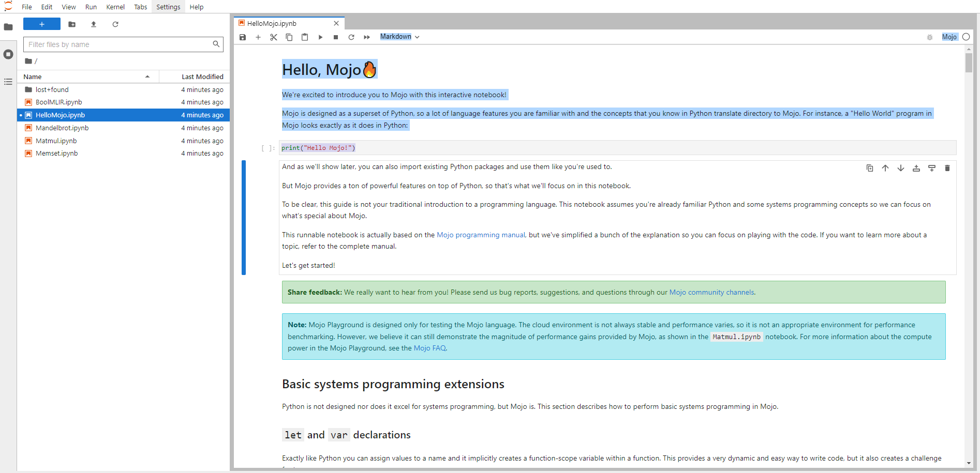Click the green Share feedback box
This screenshot has width=980, height=473.
pyautogui.click(x=614, y=292)
